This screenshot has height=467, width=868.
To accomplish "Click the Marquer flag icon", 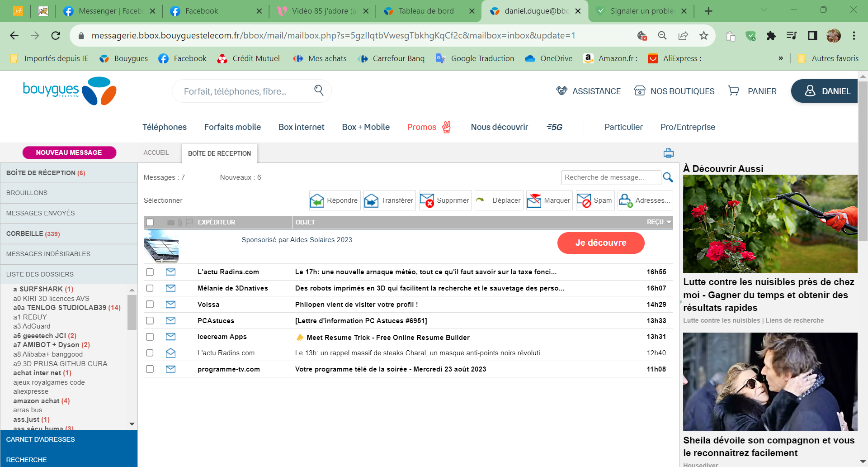I will coord(535,200).
